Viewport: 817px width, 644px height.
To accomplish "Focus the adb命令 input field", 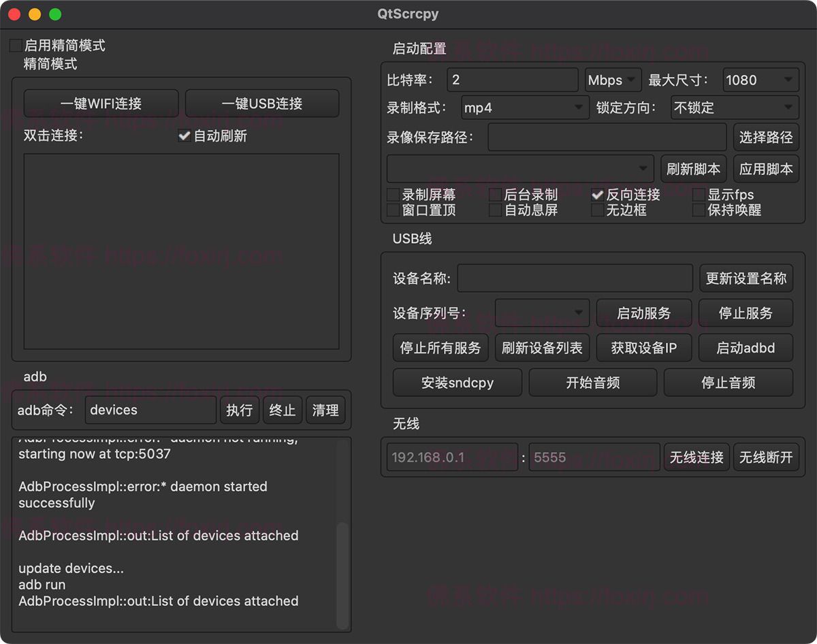I will point(150,410).
